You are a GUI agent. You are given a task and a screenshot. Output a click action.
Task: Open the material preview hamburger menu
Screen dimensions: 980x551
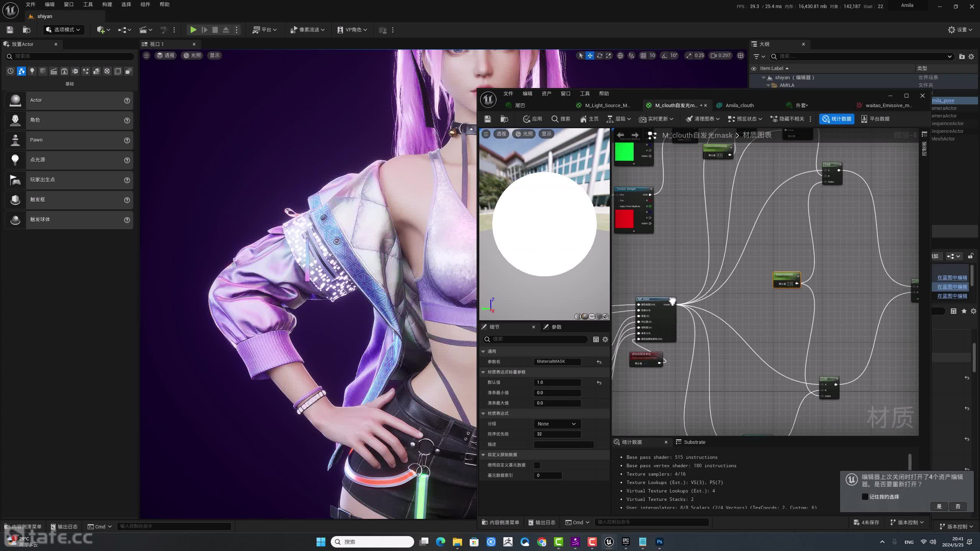pos(486,134)
